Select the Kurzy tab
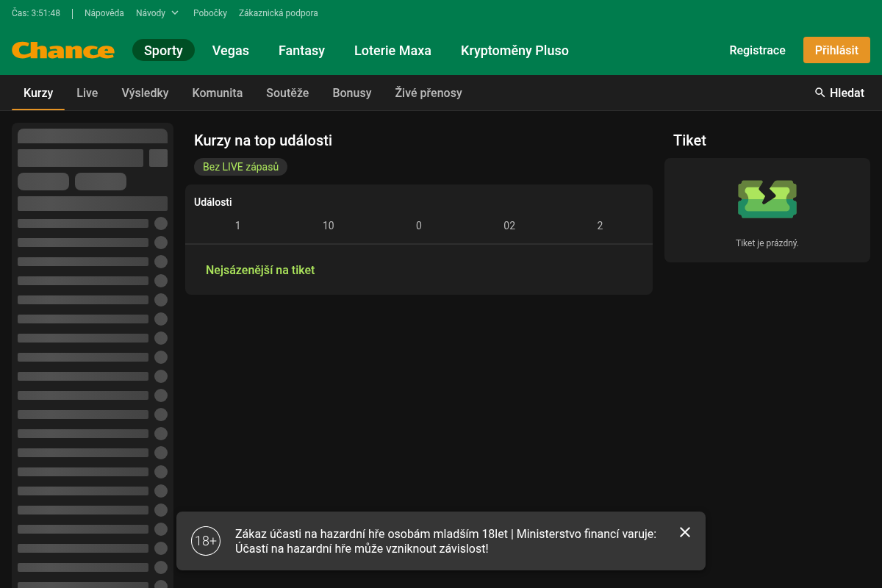882x588 pixels. point(38,93)
